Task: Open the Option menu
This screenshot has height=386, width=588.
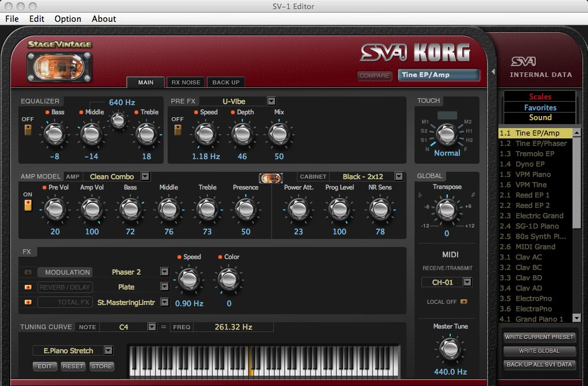Action: [68, 19]
